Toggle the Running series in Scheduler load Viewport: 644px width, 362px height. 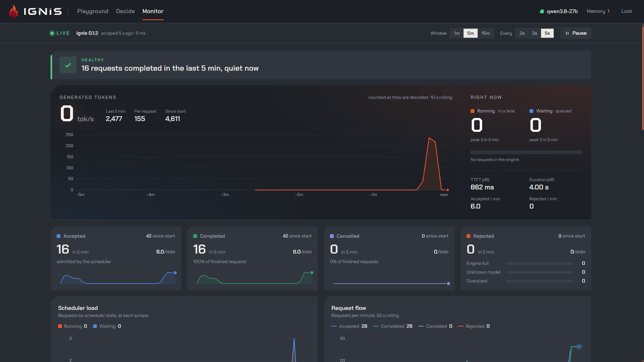(x=72, y=326)
